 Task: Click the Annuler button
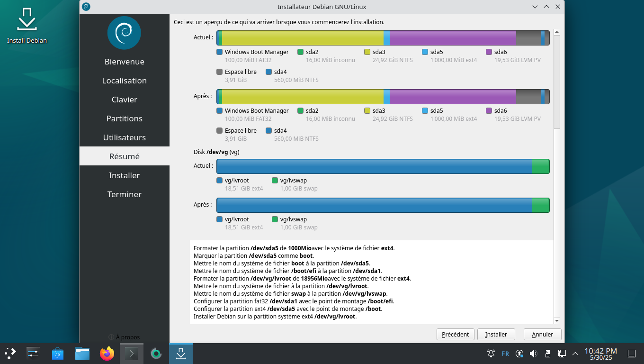click(542, 334)
